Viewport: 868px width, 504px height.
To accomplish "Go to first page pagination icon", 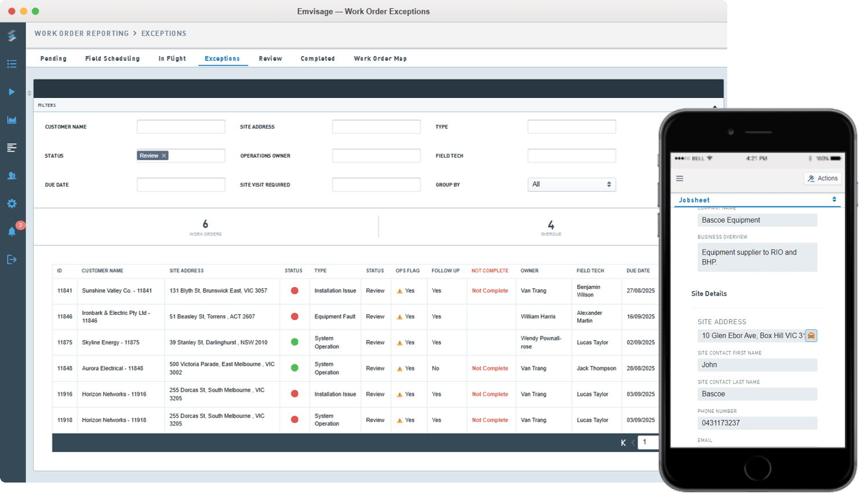I will (x=623, y=443).
